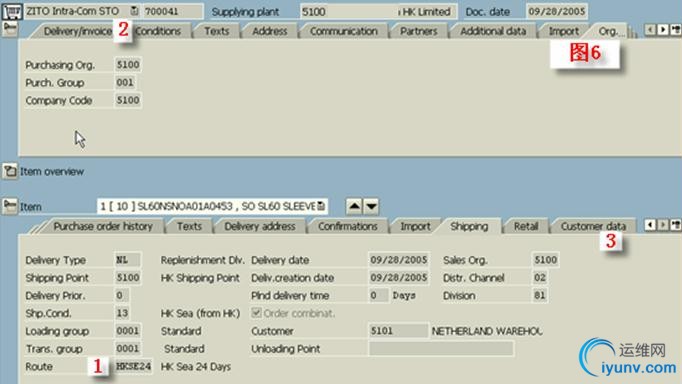Open the header Import tab
This screenshot has height=384, width=682.
pyautogui.click(x=563, y=31)
